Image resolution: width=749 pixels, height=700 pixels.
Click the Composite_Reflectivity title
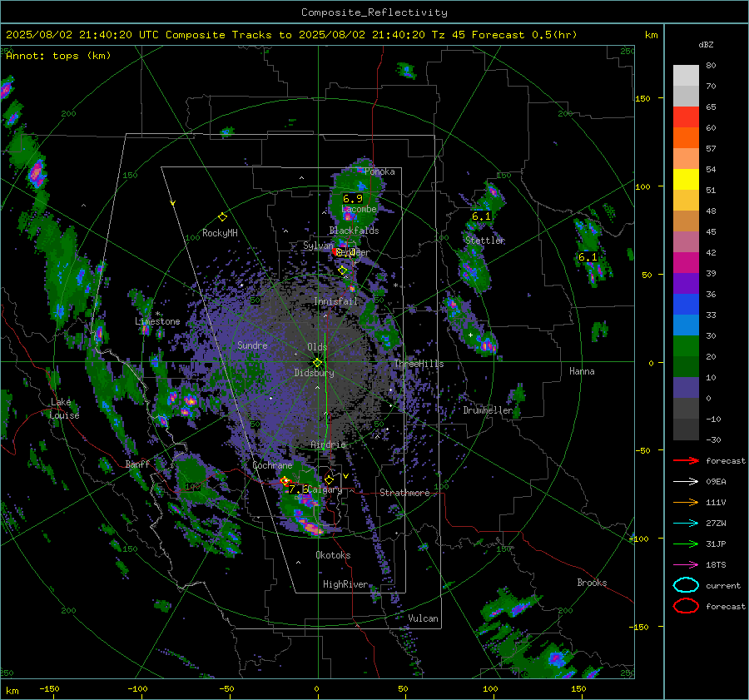click(x=374, y=12)
